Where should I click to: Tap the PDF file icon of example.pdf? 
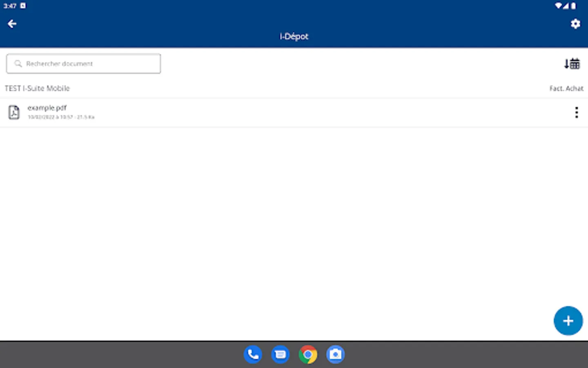(14, 112)
